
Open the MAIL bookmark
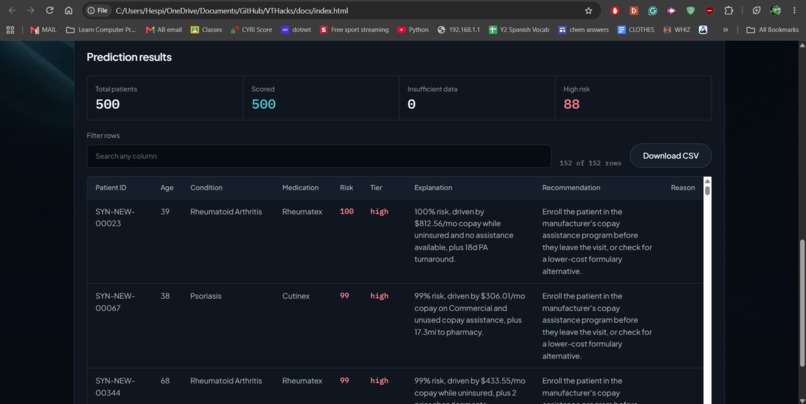(x=43, y=30)
